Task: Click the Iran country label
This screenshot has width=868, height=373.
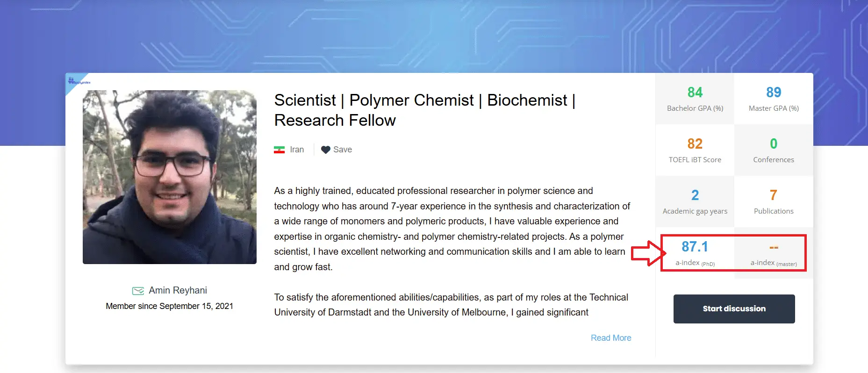Action: (297, 150)
